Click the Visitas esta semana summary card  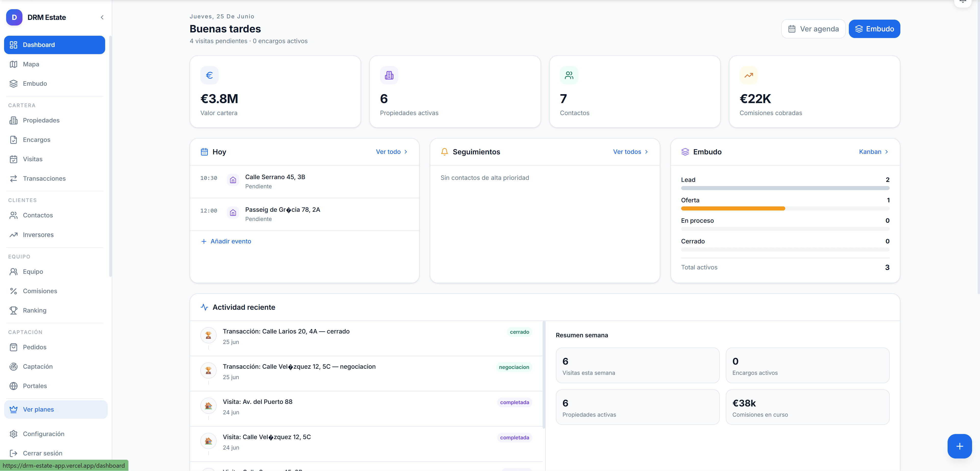coord(637,365)
